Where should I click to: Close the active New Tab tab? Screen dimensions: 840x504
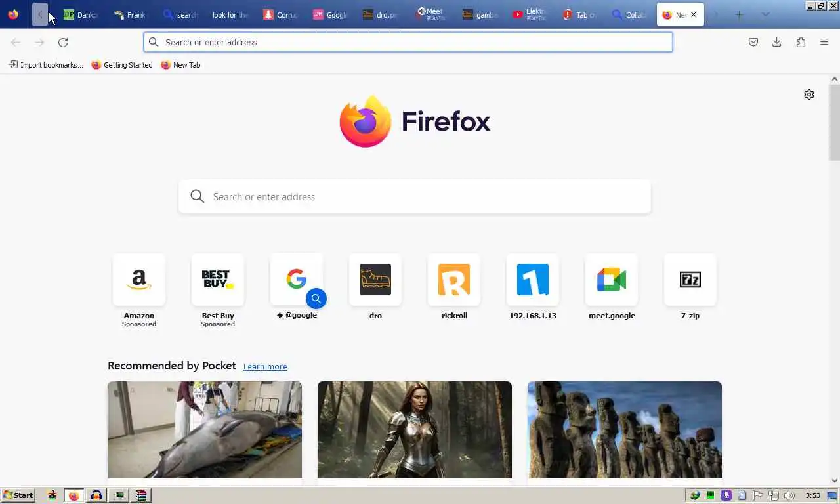[694, 14]
